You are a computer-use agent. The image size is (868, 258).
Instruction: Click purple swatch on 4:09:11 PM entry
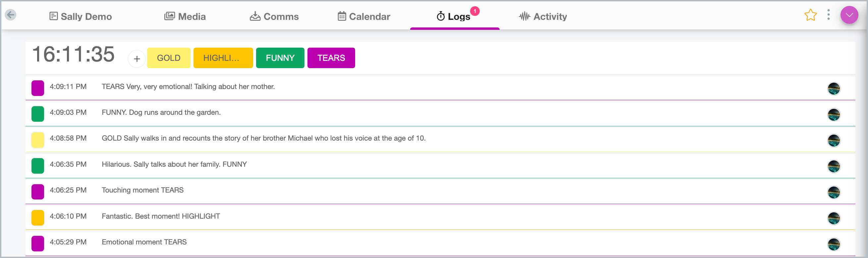click(38, 88)
